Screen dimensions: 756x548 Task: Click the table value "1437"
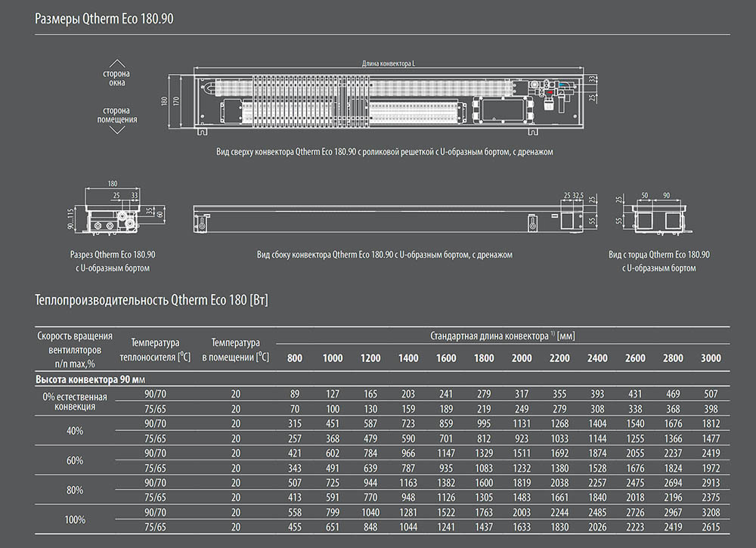point(484,528)
